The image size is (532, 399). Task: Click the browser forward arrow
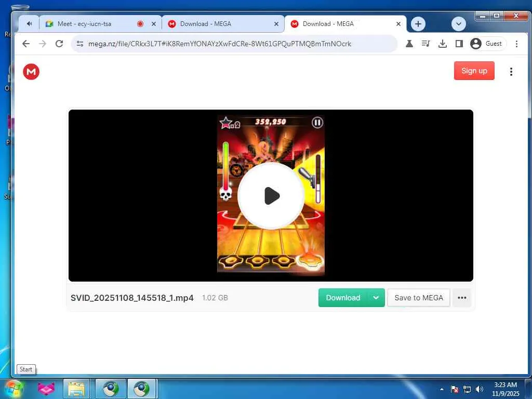(x=43, y=44)
